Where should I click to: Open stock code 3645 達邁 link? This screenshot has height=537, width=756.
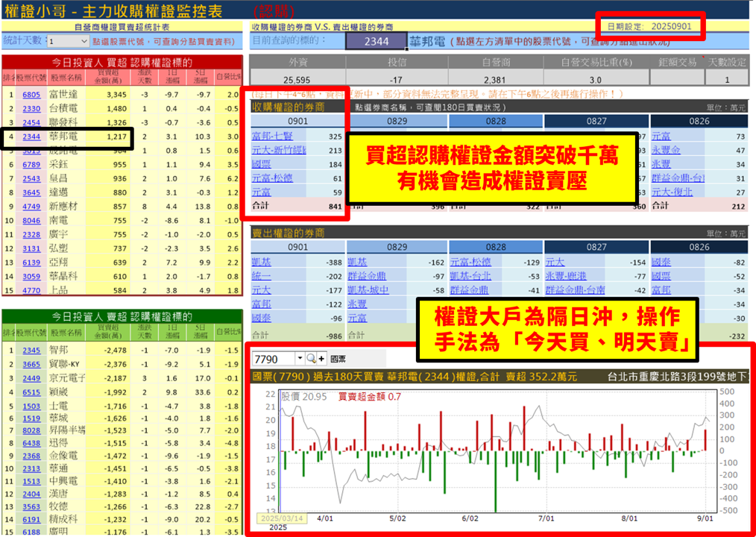tap(31, 192)
